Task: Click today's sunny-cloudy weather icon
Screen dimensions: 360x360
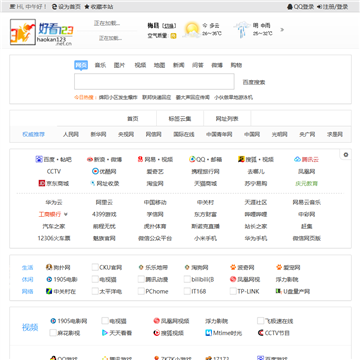Action: point(191,30)
